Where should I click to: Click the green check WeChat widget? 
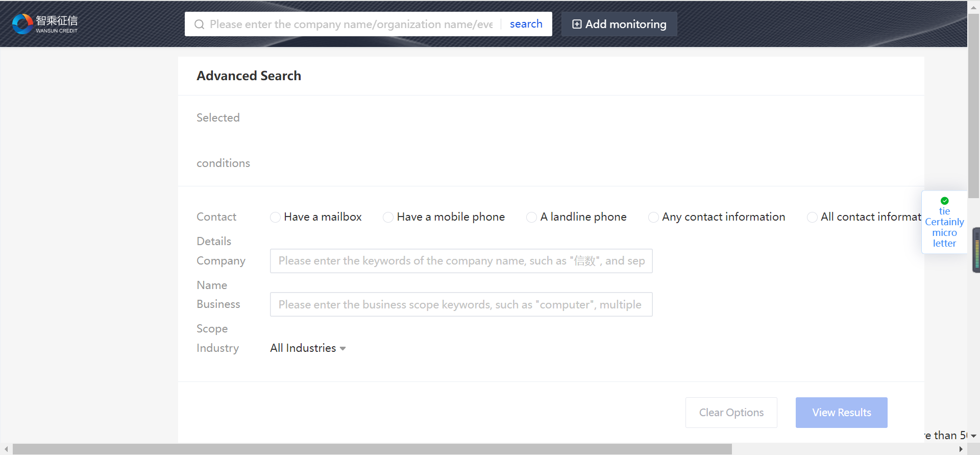tap(944, 222)
